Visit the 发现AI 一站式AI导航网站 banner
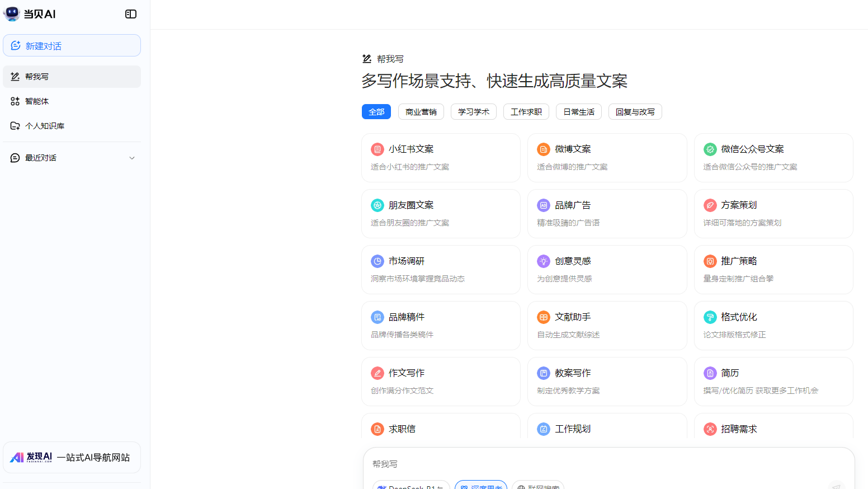868x489 pixels. [x=72, y=458]
